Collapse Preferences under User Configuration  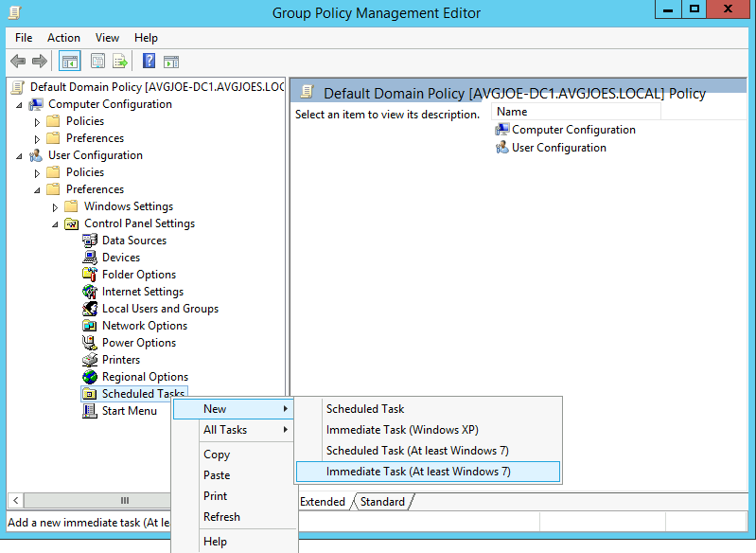tap(37, 190)
